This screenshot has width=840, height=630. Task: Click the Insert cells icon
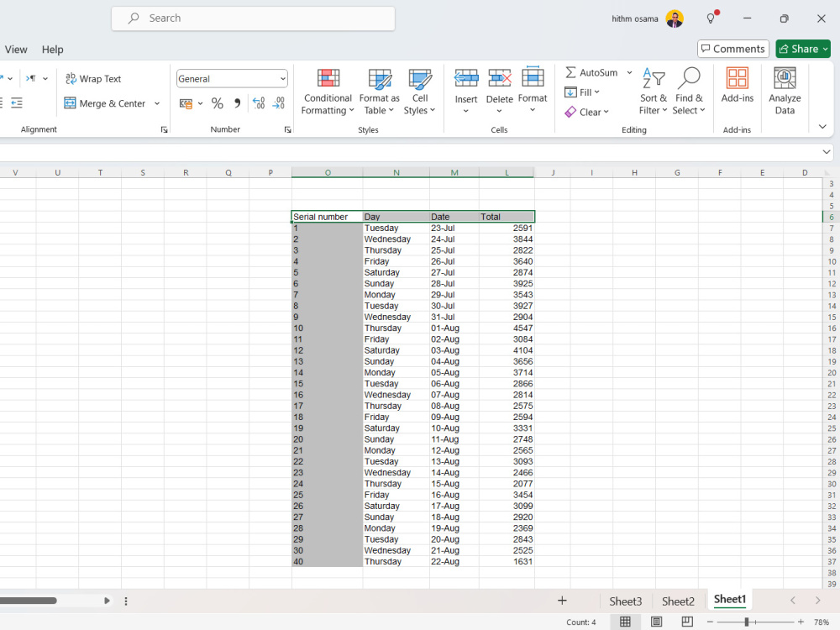[x=466, y=78]
